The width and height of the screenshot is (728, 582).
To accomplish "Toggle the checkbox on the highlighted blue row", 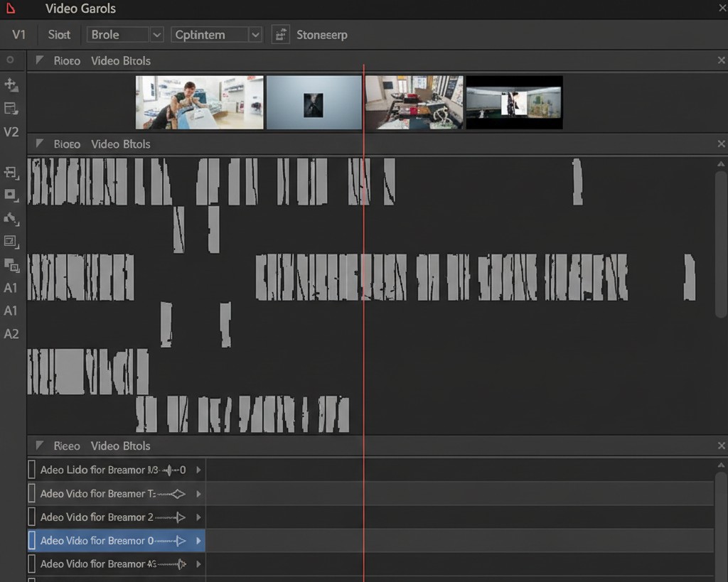I will (x=31, y=541).
